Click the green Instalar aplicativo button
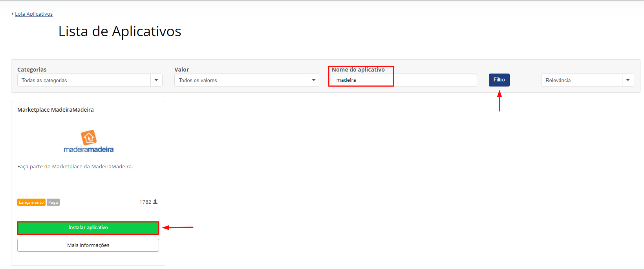This screenshot has height=269, width=644. pyautogui.click(x=88, y=228)
